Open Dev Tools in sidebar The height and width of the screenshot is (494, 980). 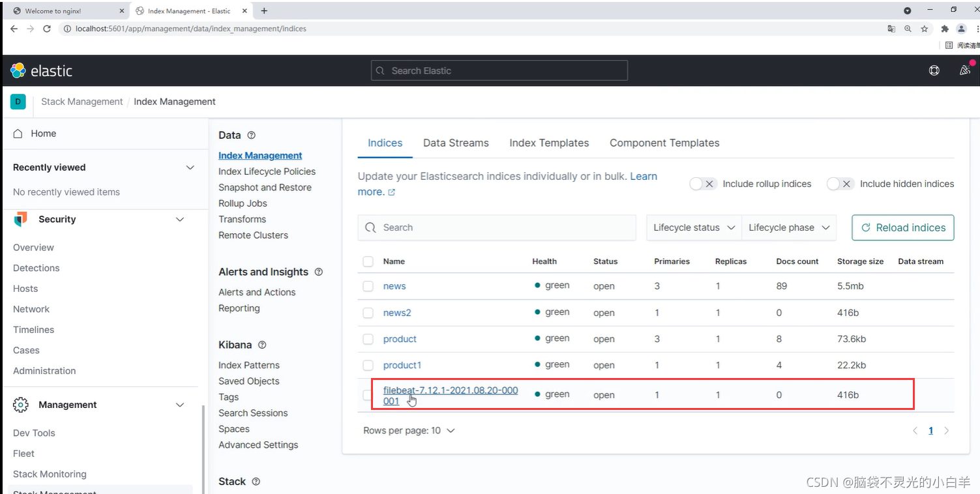click(34, 433)
